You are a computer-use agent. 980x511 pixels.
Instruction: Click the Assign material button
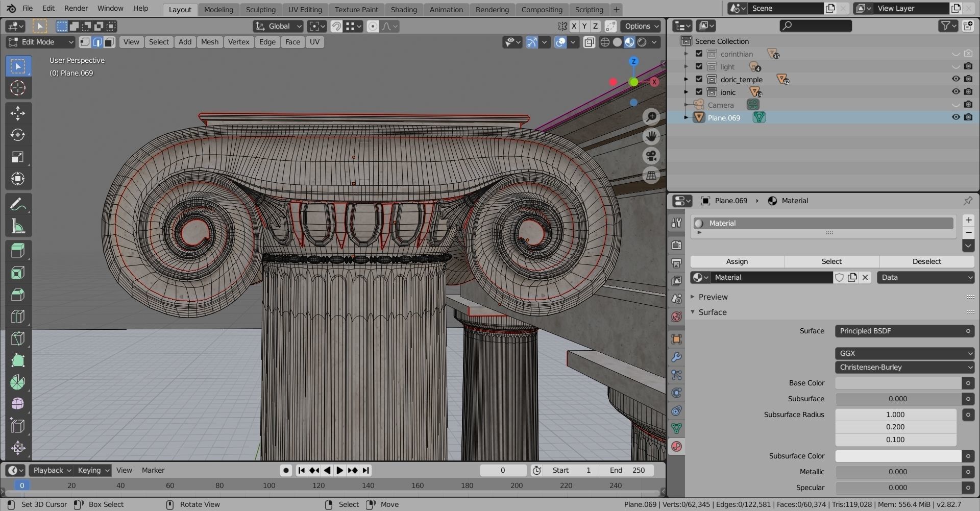click(x=737, y=261)
